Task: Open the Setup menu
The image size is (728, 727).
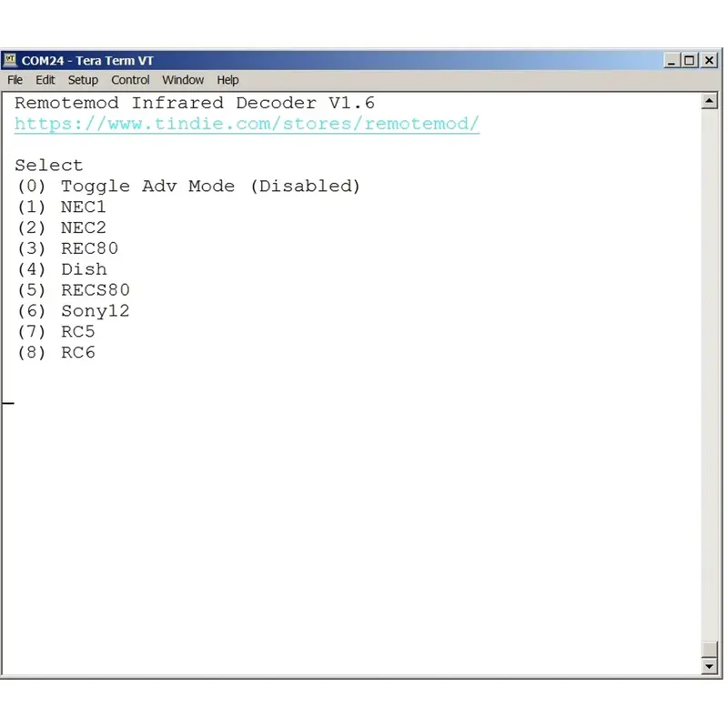Action: pos(83,80)
